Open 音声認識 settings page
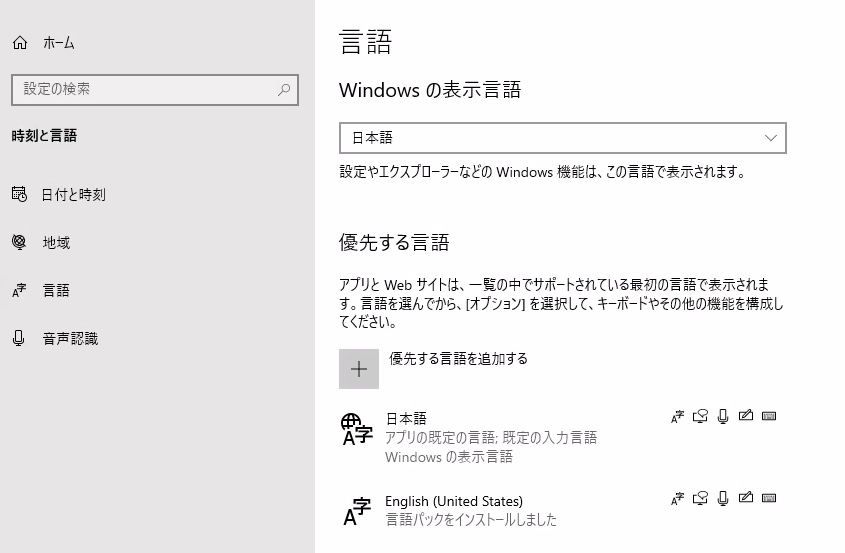 [71, 338]
